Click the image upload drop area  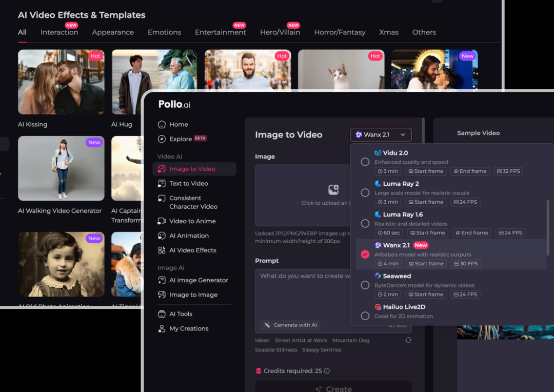(x=303, y=195)
